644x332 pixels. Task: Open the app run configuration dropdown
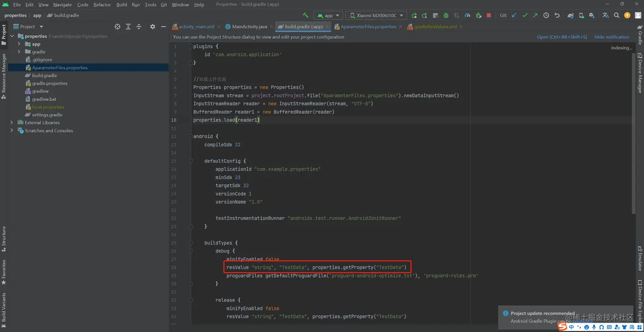(328, 15)
